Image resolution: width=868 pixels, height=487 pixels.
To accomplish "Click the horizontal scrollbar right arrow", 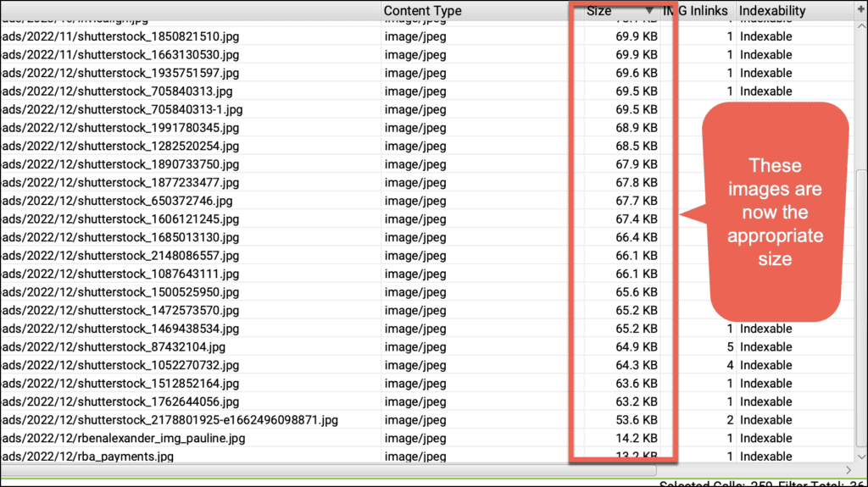I will [849, 469].
